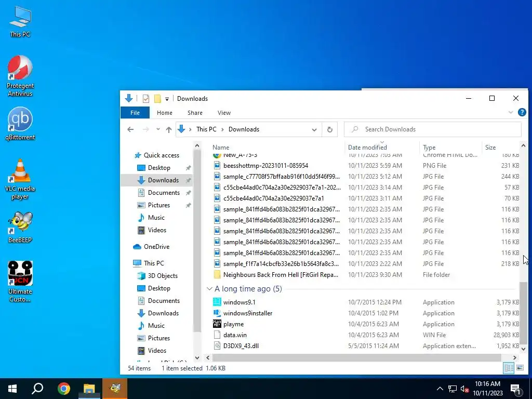Open This PC desktop icon
This screenshot has width=532, height=399.
(20, 21)
